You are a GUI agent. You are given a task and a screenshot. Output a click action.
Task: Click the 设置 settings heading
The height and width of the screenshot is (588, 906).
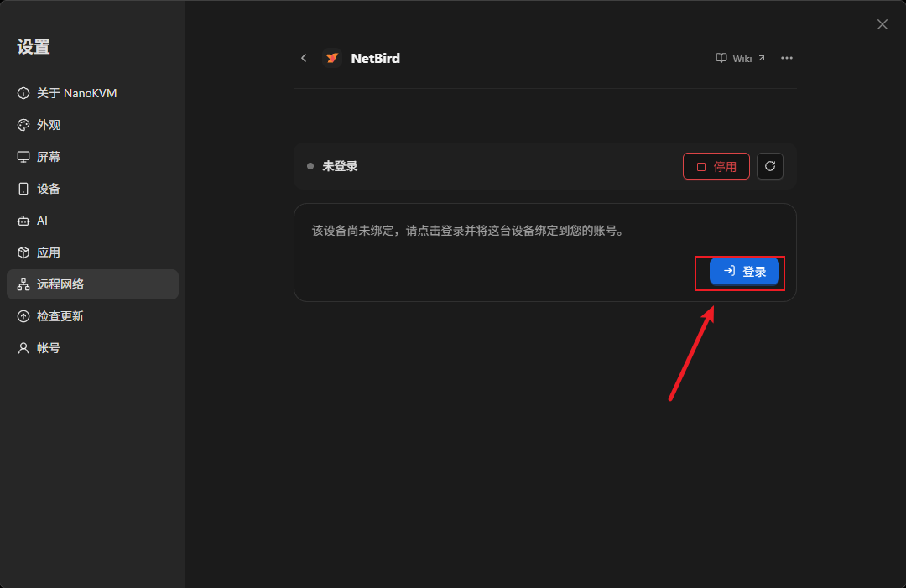[x=34, y=47]
